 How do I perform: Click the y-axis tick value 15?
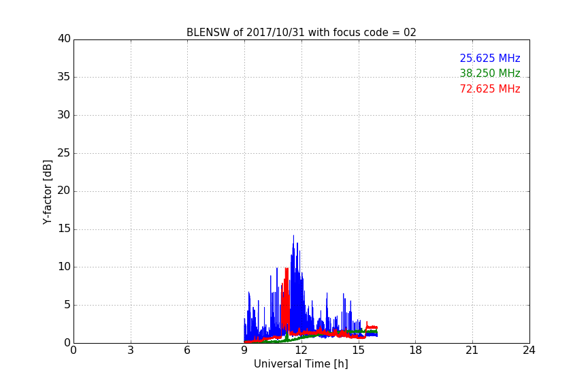click(64, 229)
